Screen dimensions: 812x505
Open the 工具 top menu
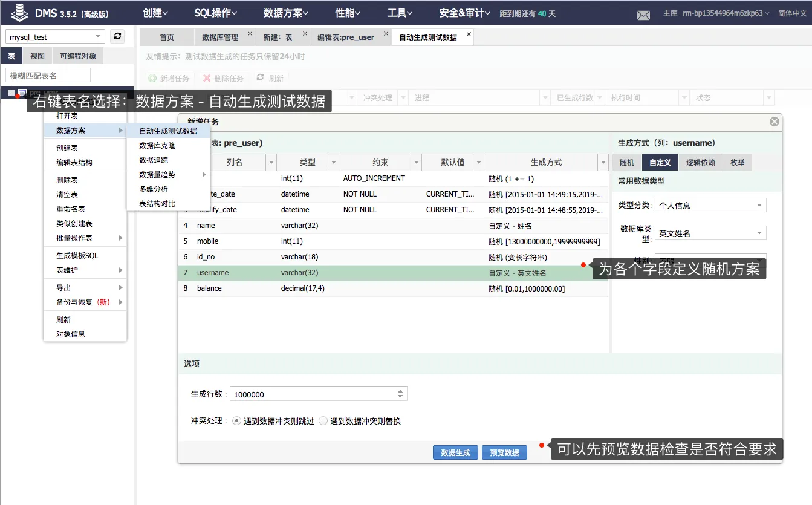(x=400, y=13)
